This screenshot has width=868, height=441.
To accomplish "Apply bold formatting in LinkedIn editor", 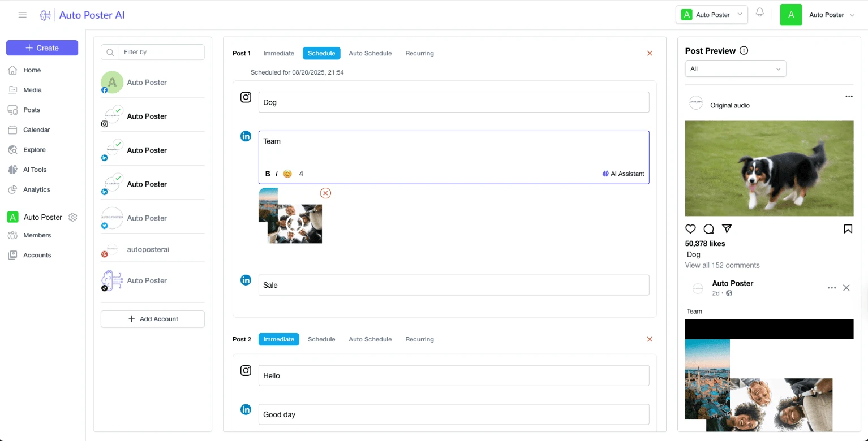I will tap(268, 174).
